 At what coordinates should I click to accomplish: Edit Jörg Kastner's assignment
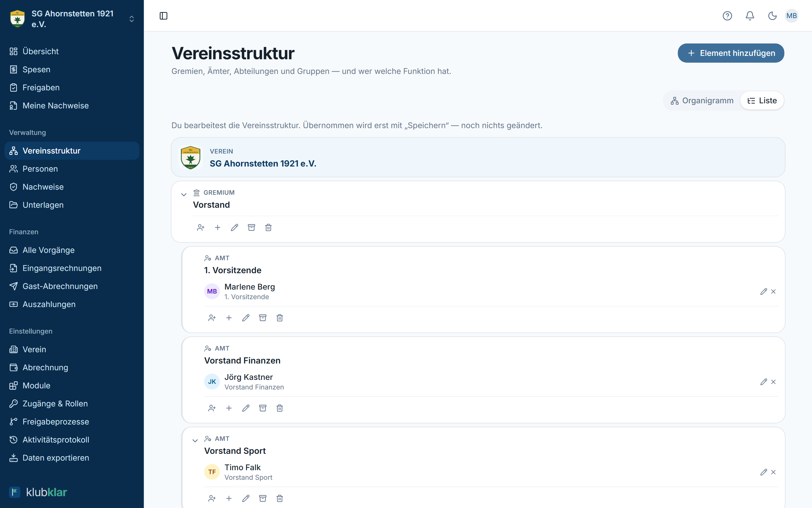tap(764, 382)
